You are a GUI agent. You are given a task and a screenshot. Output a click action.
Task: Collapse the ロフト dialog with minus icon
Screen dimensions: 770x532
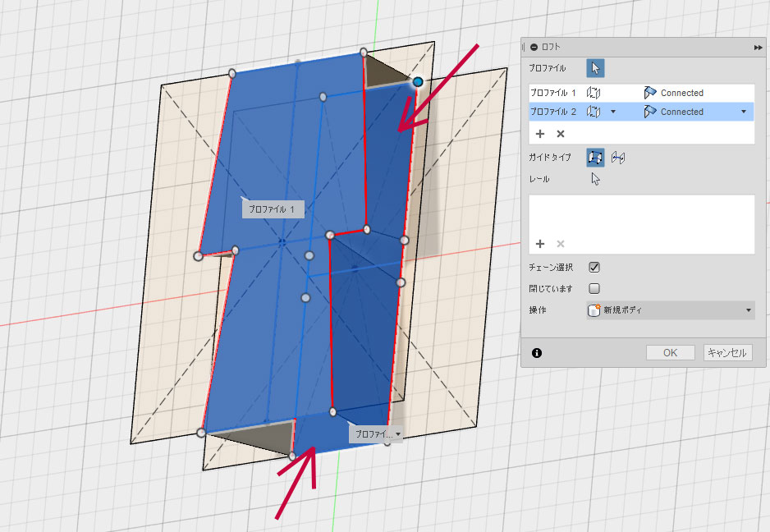[534, 48]
